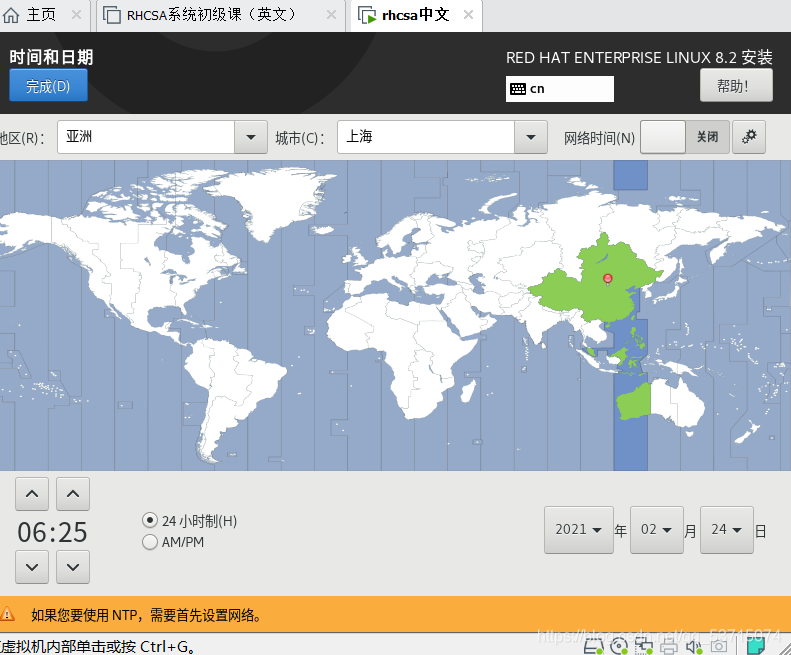Open the day dropdown showing 24
This screenshot has height=655, width=791.
point(726,530)
